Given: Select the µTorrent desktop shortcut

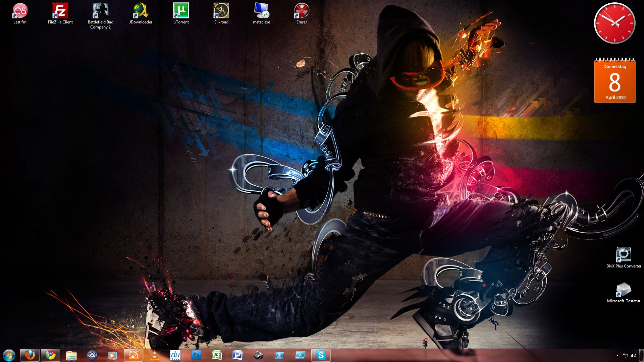Looking at the screenshot, I should (x=181, y=11).
